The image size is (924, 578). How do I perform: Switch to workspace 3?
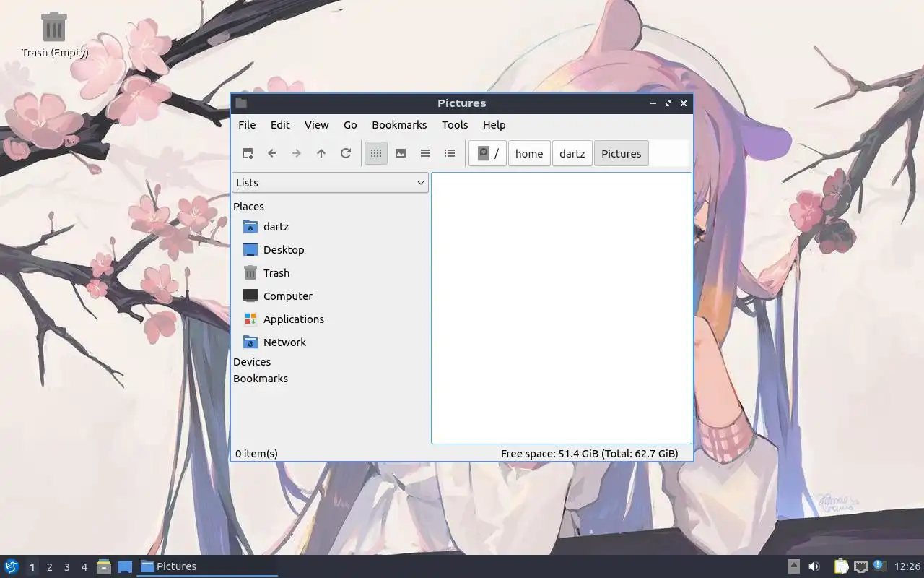pos(66,567)
